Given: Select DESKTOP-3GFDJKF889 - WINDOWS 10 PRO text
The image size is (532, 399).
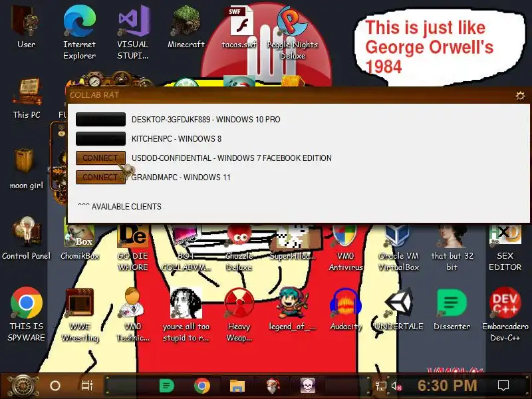Looking at the screenshot, I should click(206, 120).
